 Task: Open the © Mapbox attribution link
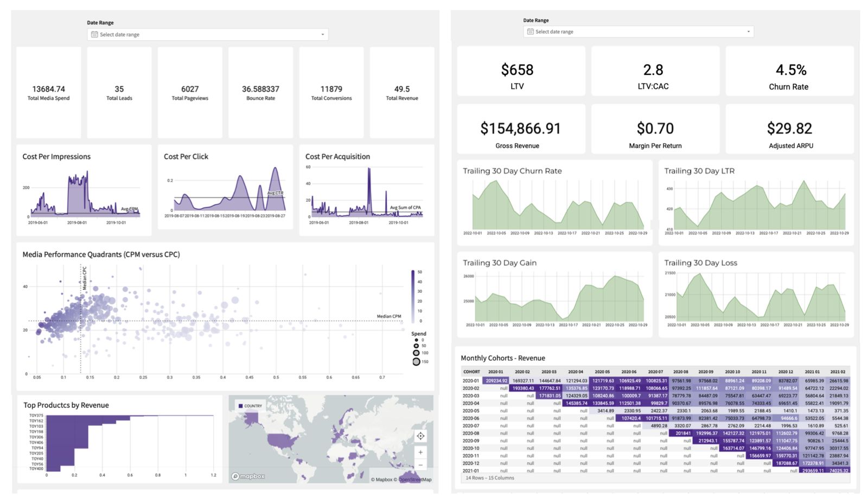[x=381, y=479]
